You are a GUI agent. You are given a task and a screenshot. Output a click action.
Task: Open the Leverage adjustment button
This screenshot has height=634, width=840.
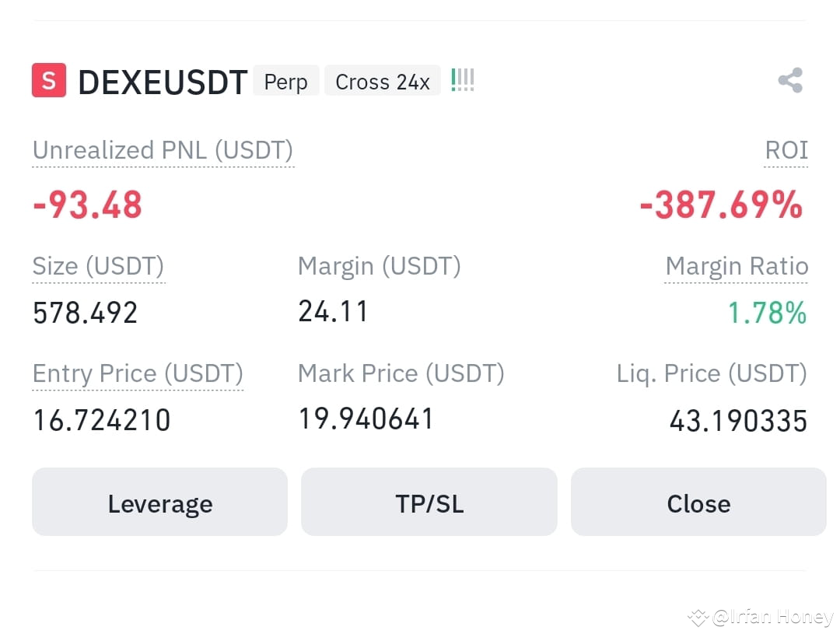(159, 502)
